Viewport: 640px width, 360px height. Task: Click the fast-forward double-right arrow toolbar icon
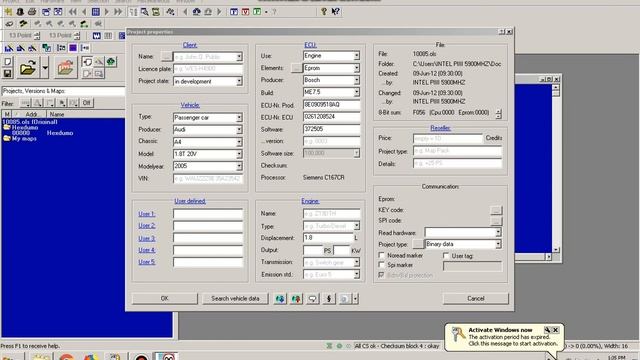point(118,12)
